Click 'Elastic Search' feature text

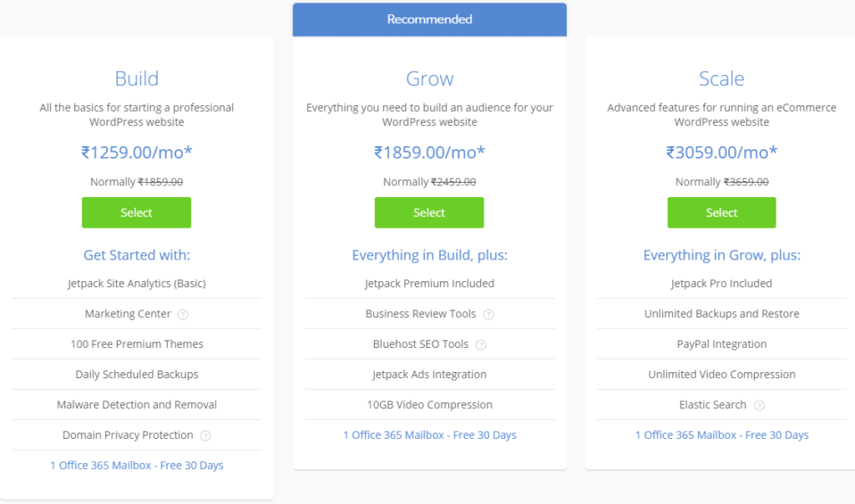[713, 405]
